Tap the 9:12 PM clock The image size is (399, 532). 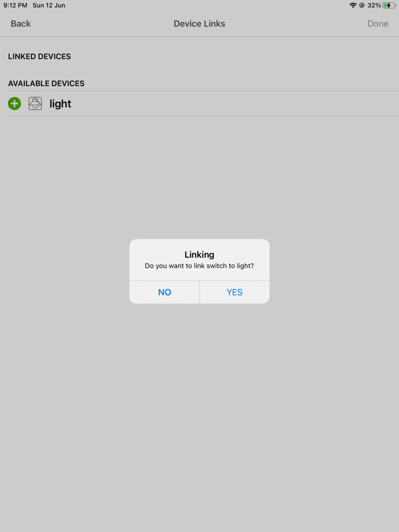tap(15, 6)
